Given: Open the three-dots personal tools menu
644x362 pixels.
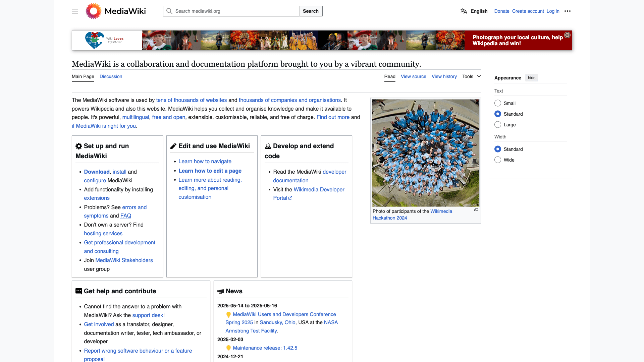Looking at the screenshot, I should point(568,11).
